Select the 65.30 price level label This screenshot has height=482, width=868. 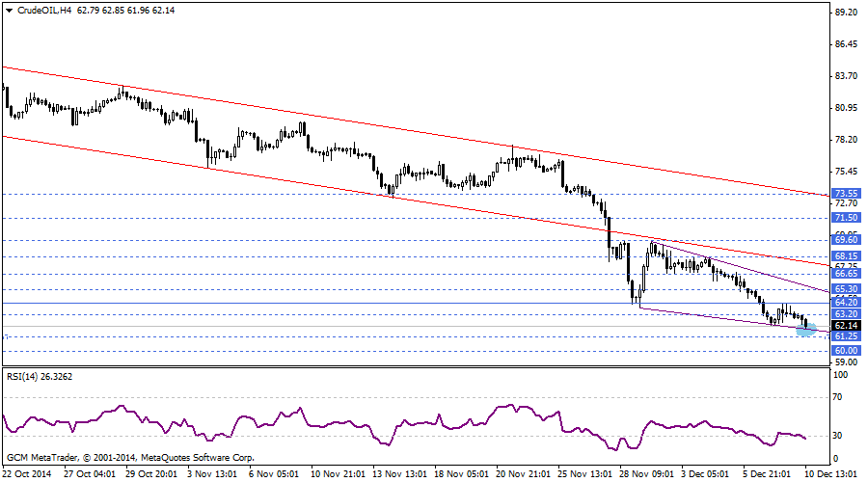845,289
